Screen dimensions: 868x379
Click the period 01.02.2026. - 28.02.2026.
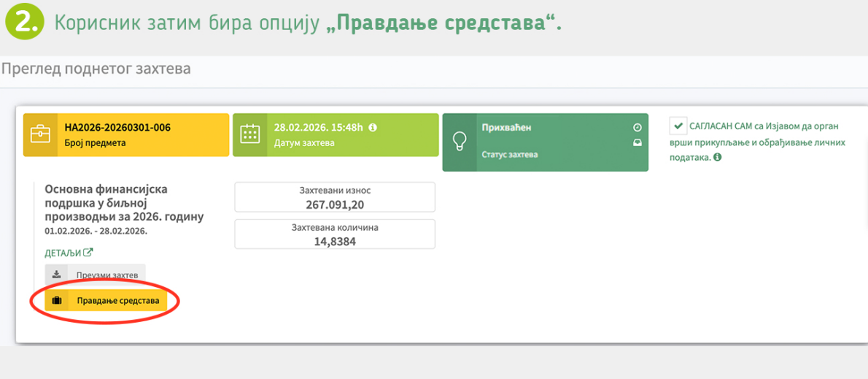coord(96,231)
